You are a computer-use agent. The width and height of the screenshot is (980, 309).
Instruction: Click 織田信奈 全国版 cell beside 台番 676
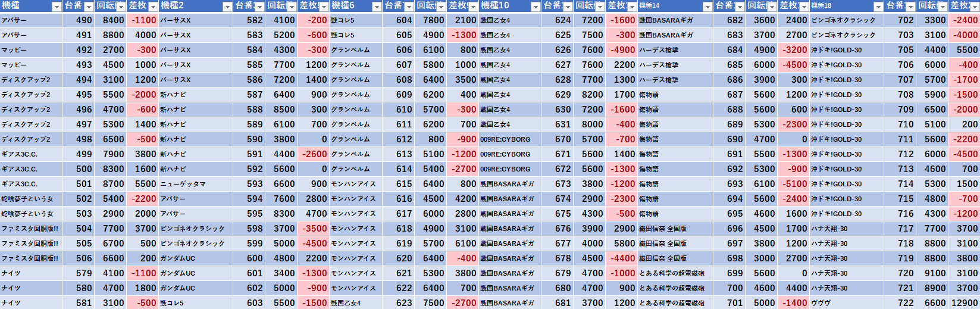675,229
